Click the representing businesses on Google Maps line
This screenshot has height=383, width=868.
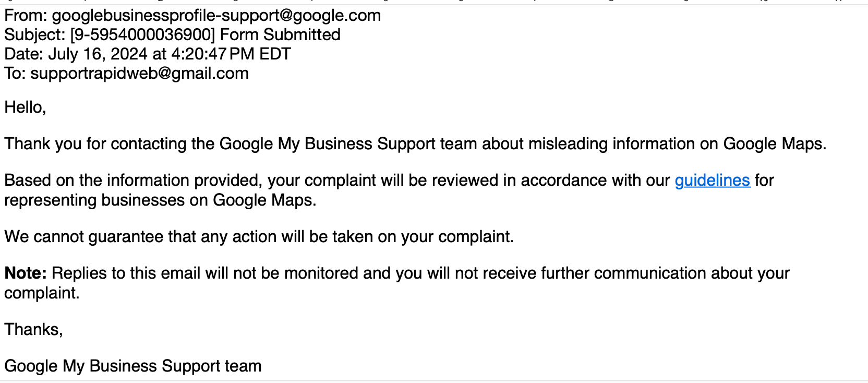[x=160, y=200]
